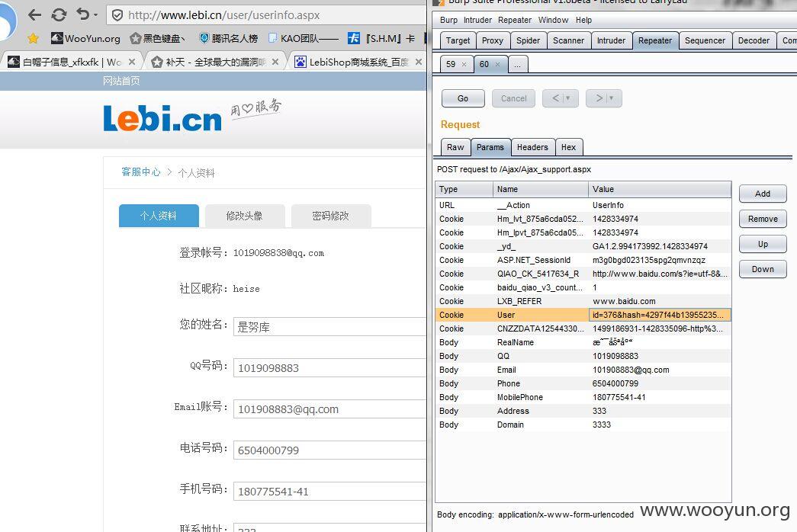This screenshot has width=797, height=532.
Task: Click the 您的姓名 input field
Action: click(329, 327)
